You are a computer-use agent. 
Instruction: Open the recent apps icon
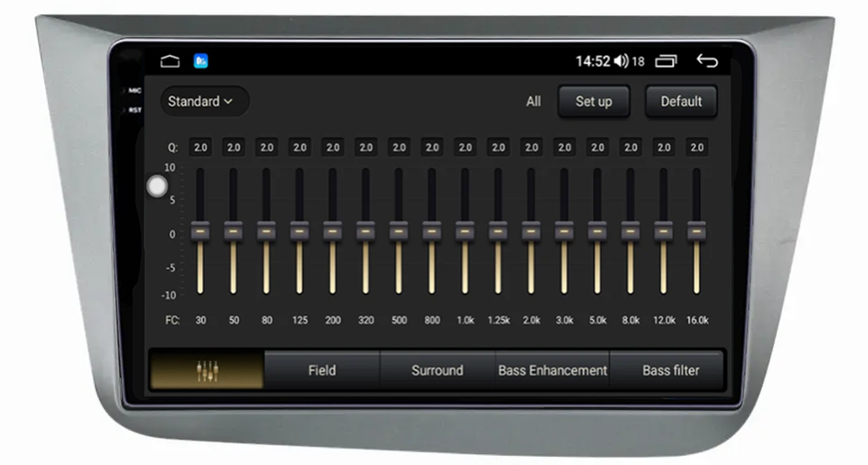[x=666, y=62]
